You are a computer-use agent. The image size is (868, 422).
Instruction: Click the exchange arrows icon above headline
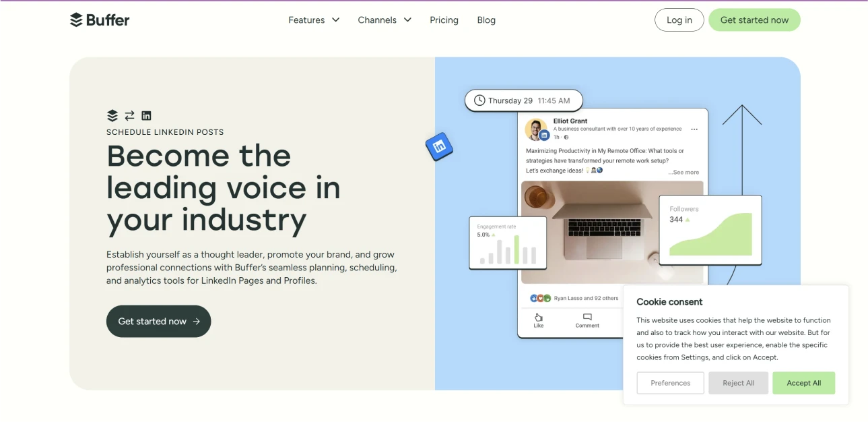coord(129,115)
